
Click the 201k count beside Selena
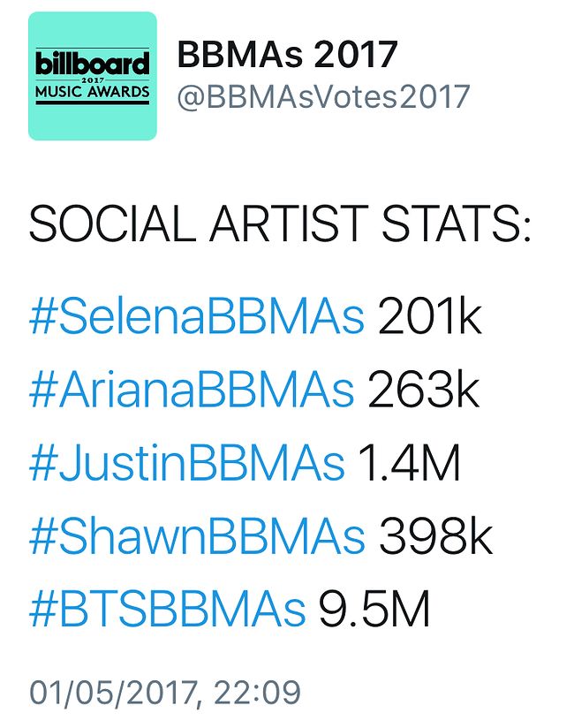[430, 317]
